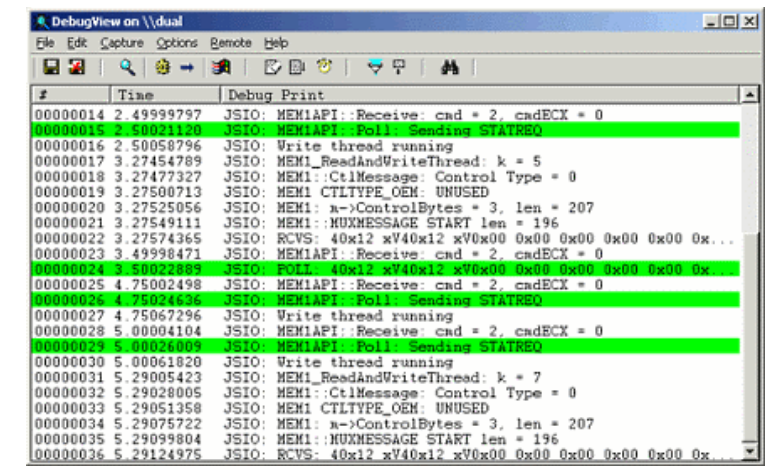Open the File menu
This screenshot has width=774, height=471.
click(x=45, y=43)
